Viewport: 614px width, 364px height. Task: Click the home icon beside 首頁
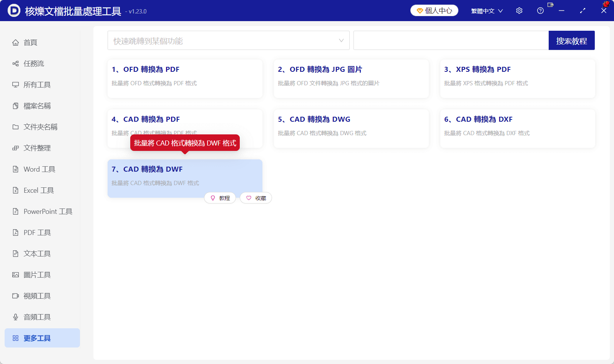(15, 42)
